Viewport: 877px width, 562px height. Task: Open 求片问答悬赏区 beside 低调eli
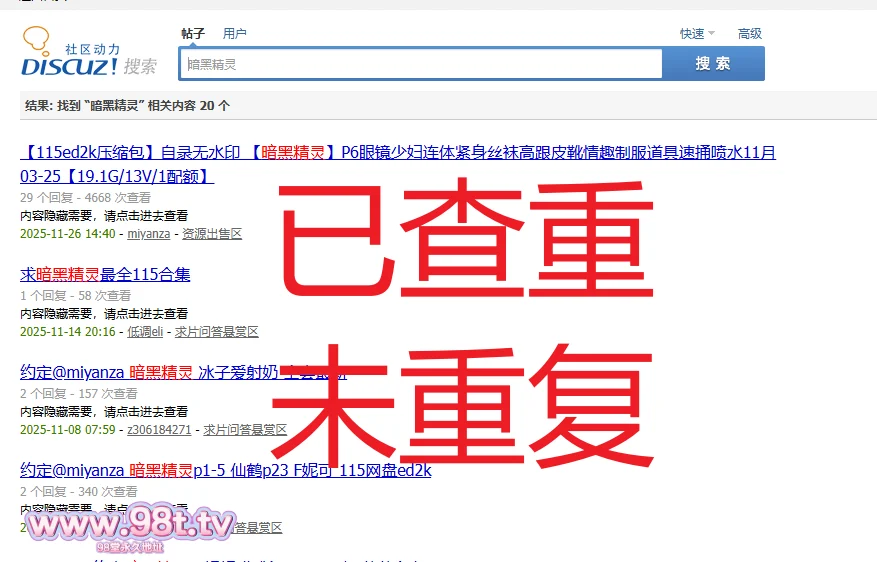click(217, 331)
